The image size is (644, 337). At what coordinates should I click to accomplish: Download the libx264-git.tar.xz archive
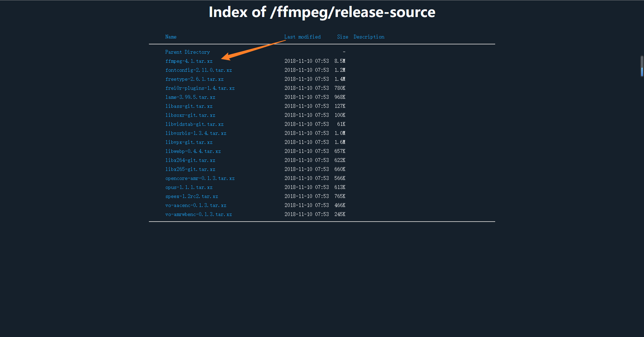pos(190,160)
